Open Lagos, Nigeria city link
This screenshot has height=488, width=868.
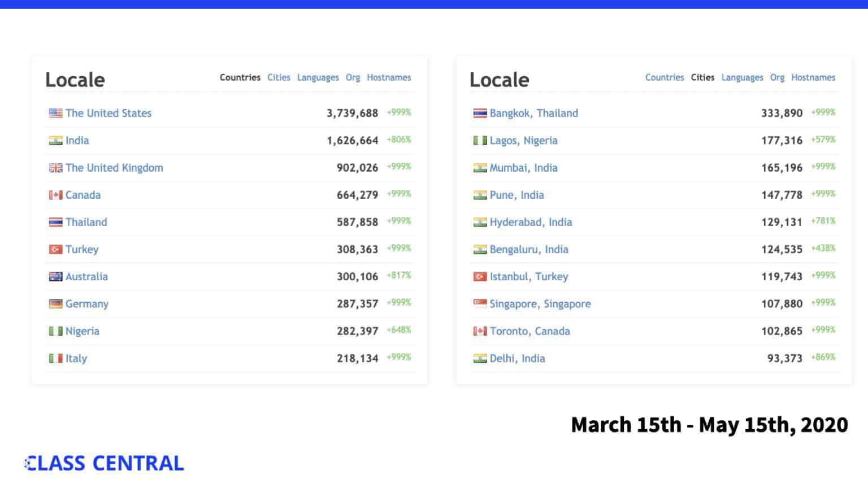[524, 141]
